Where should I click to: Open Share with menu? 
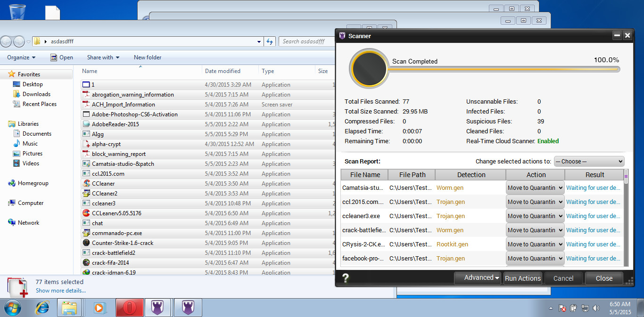point(103,57)
